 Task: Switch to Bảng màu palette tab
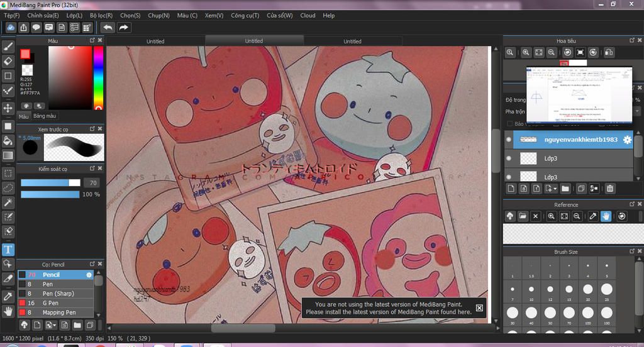coord(45,116)
